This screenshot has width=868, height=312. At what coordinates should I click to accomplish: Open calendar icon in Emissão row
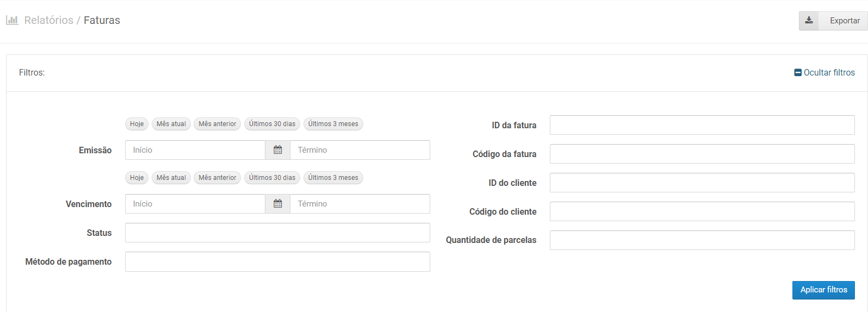pyautogui.click(x=277, y=150)
